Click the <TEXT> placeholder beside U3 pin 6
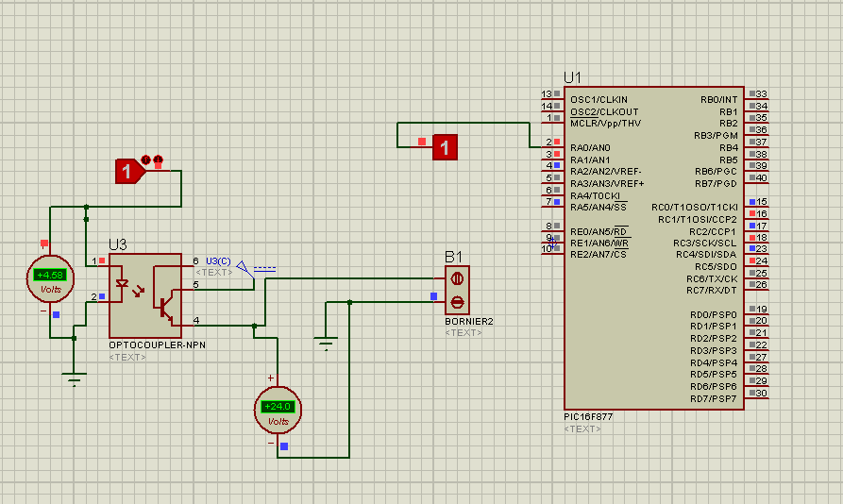This screenshot has height=504, width=843. point(214,273)
